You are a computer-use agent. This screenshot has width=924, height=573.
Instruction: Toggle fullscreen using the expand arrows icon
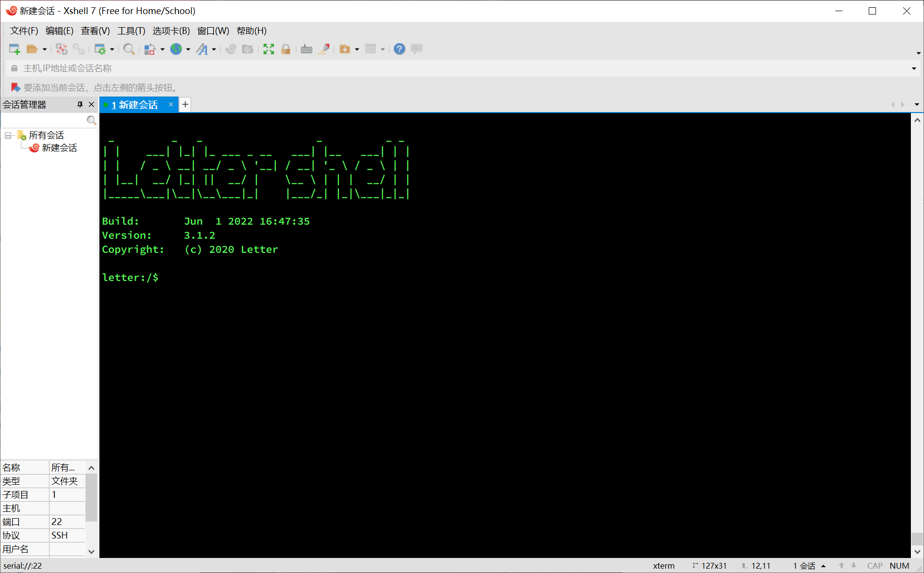(268, 49)
